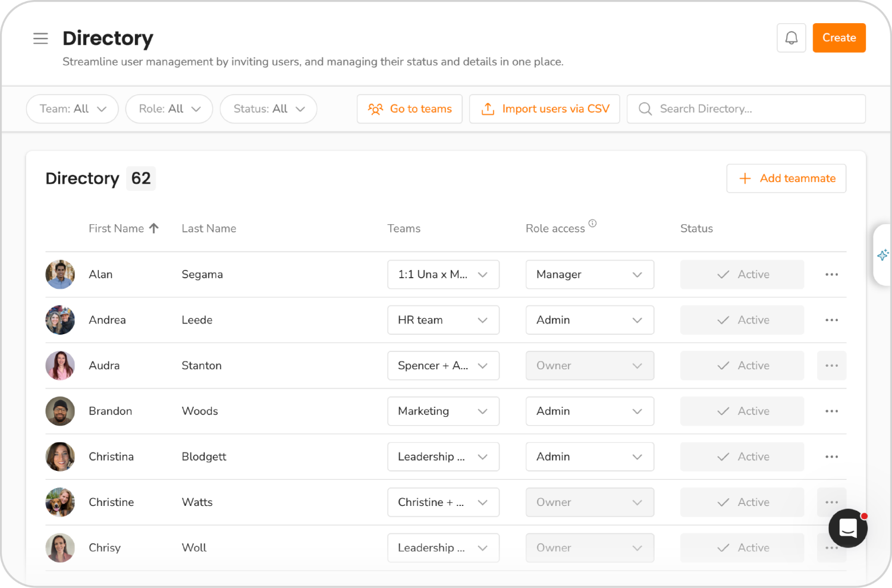Viewport: 892px width, 588px height.
Task: Click Audra Stanton's profile photo
Action: (60, 366)
